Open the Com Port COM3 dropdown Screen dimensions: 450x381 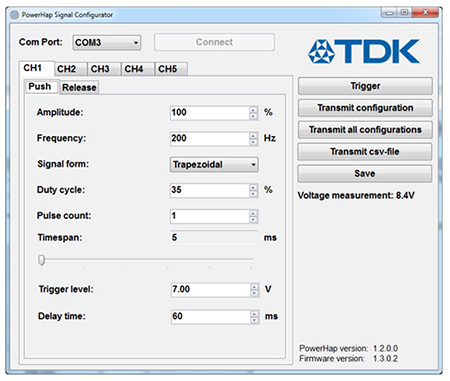point(107,43)
